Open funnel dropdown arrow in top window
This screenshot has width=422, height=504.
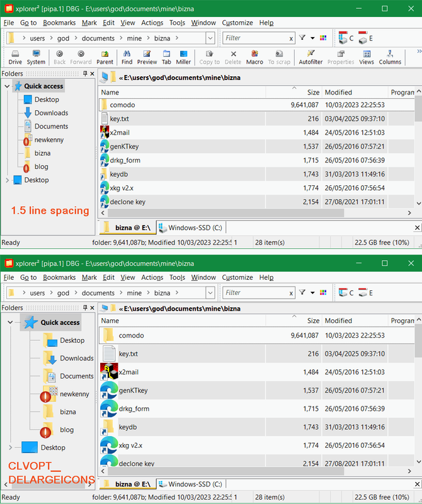(312, 38)
